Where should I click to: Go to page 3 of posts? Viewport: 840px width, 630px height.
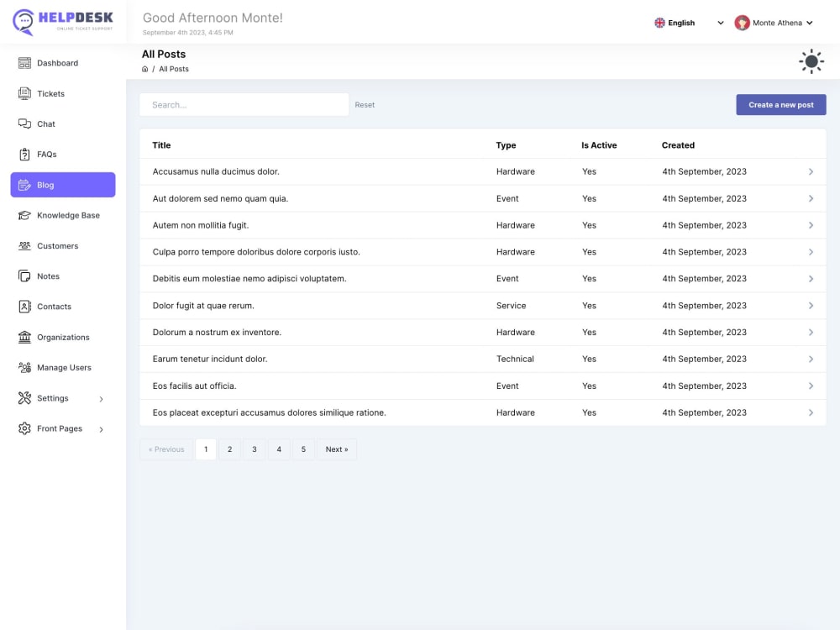coord(255,449)
